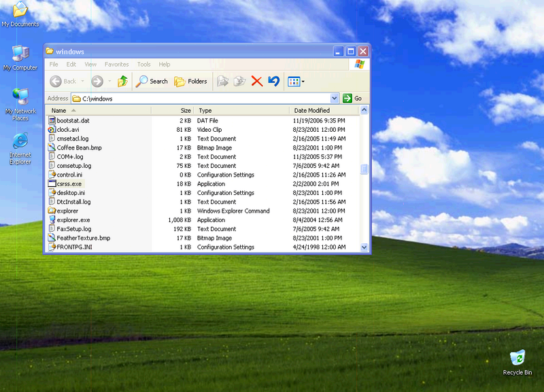The width and height of the screenshot is (544, 392).
Task: Click the Move To toolbar icon
Action: (222, 82)
